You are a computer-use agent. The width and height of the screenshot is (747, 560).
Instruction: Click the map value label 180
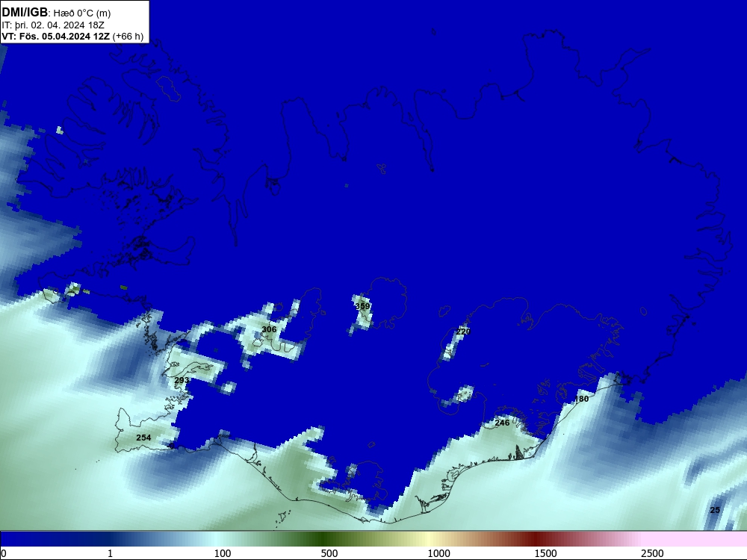click(581, 399)
